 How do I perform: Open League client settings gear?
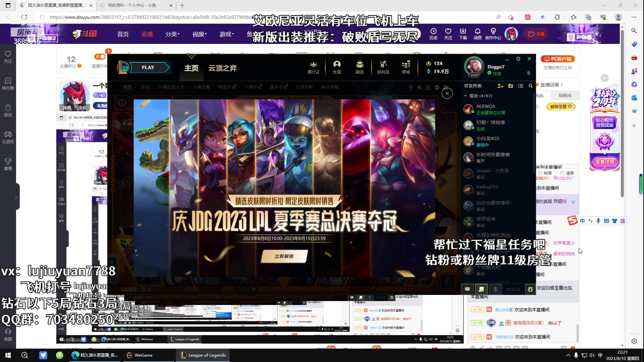point(518,59)
